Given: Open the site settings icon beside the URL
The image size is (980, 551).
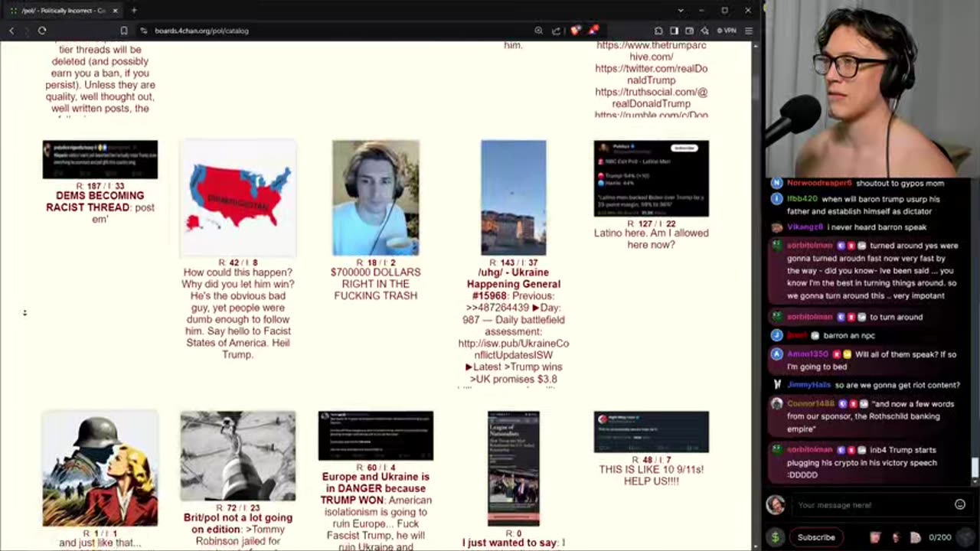Looking at the screenshot, I should (143, 31).
